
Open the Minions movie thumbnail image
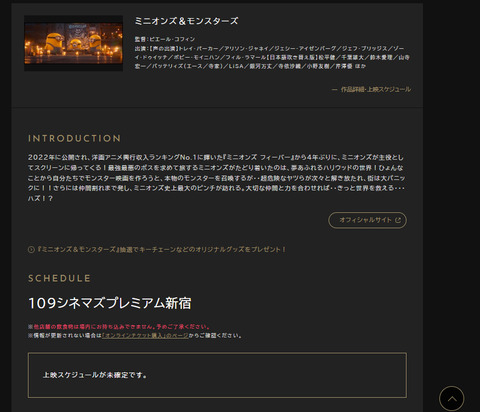click(x=74, y=43)
